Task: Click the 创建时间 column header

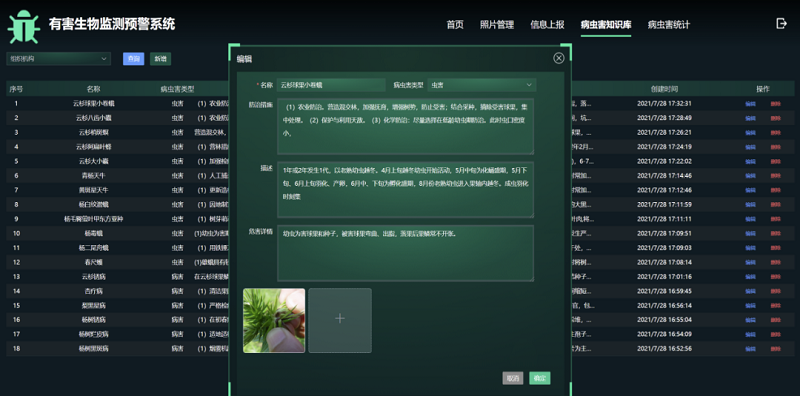Action: (x=664, y=89)
